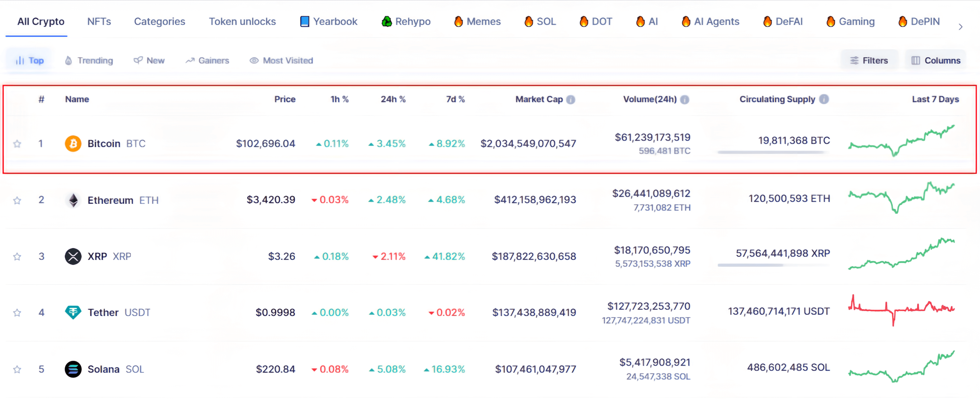The image size is (980, 402).
Task: Click the Circulating Supply info icon
Action: point(824,99)
